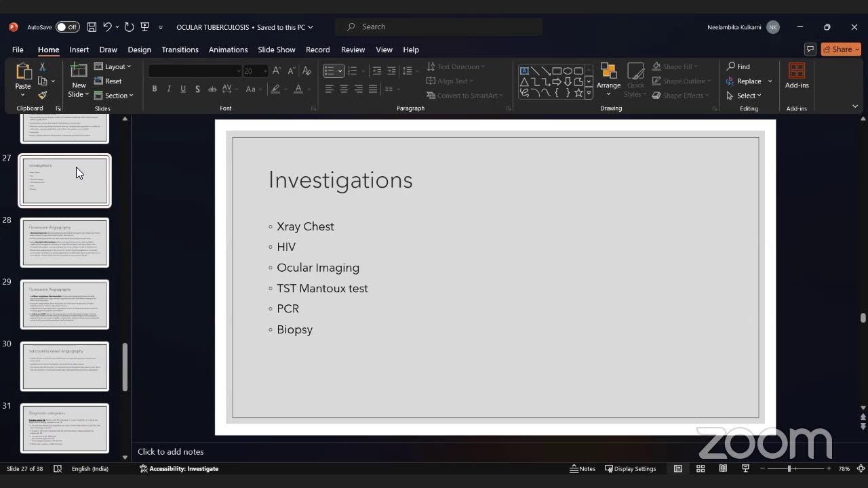The width and height of the screenshot is (868, 488).
Task: Click the Share button
Action: point(841,49)
